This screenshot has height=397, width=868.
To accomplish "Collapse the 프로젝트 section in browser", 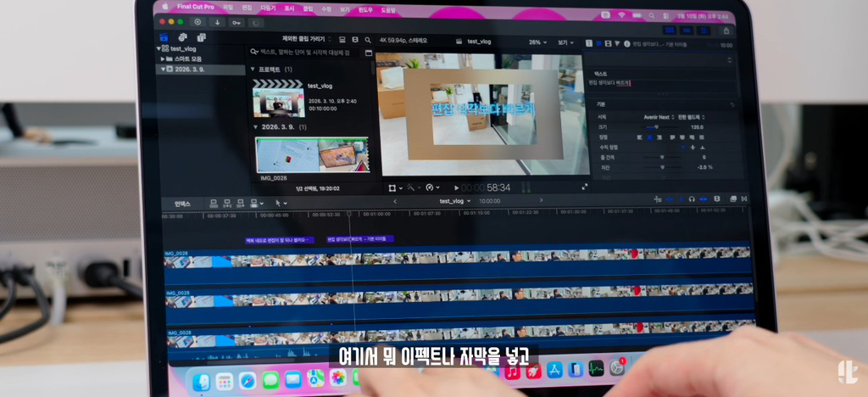I will (x=253, y=70).
